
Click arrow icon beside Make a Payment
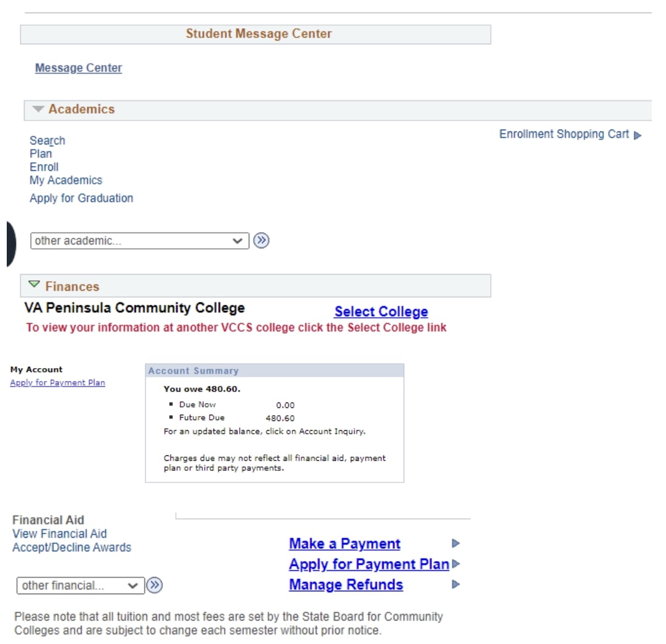point(456,543)
